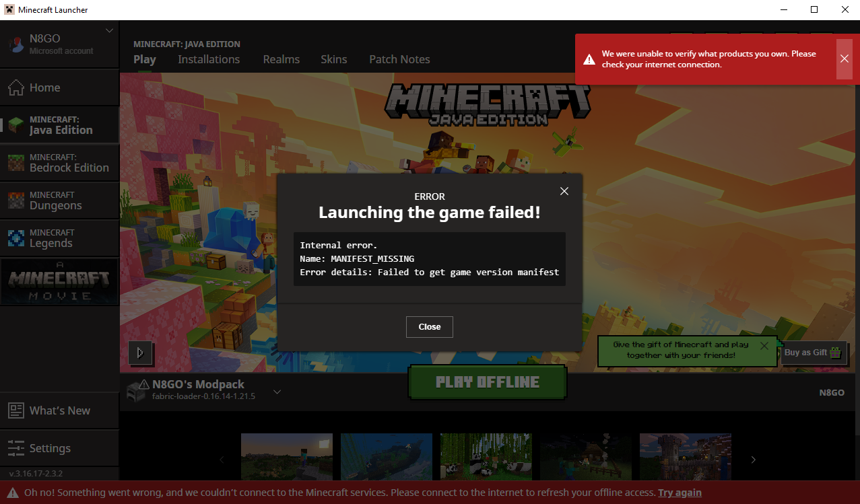Image resolution: width=860 pixels, height=504 pixels.
Task: Open A Minecraft Movie banner
Action: click(59, 281)
